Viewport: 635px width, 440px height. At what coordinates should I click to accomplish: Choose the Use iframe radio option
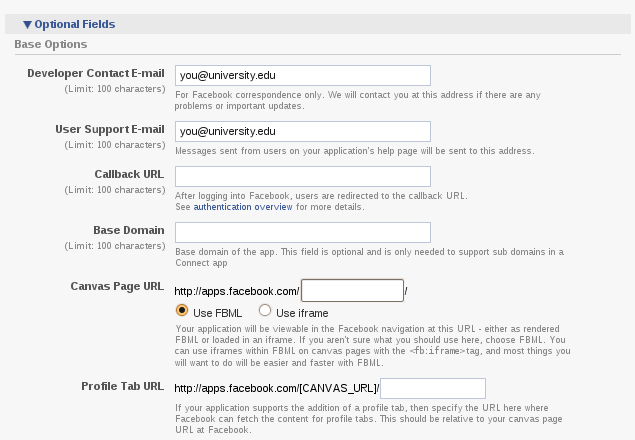click(x=265, y=311)
